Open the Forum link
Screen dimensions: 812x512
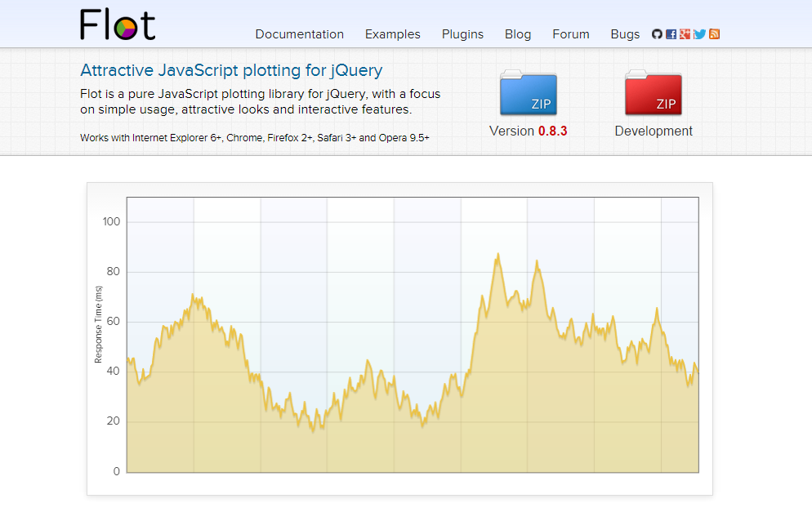[x=570, y=34]
